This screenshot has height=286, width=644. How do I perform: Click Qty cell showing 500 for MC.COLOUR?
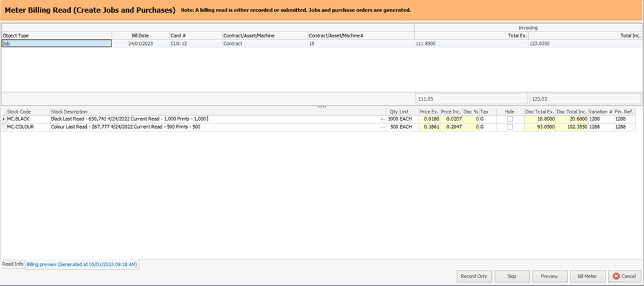click(392, 128)
